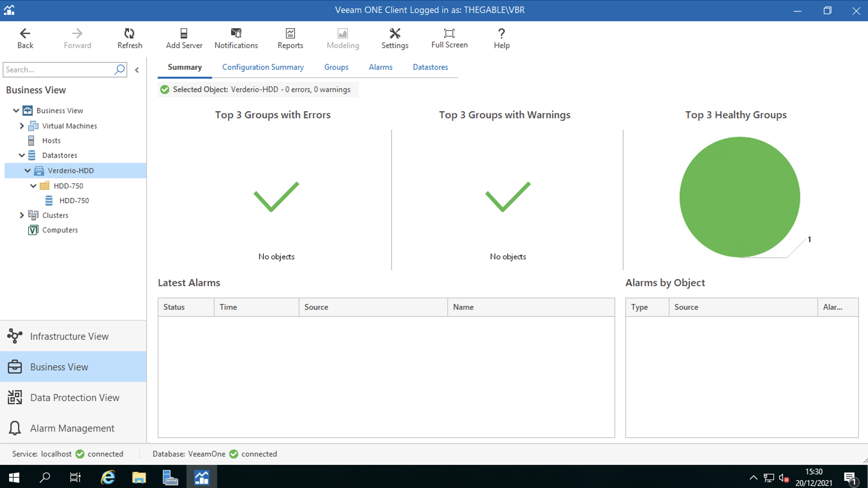This screenshot has width=868, height=488.
Task: Switch to Configuration Summary tab
Action: click(263, 67)
